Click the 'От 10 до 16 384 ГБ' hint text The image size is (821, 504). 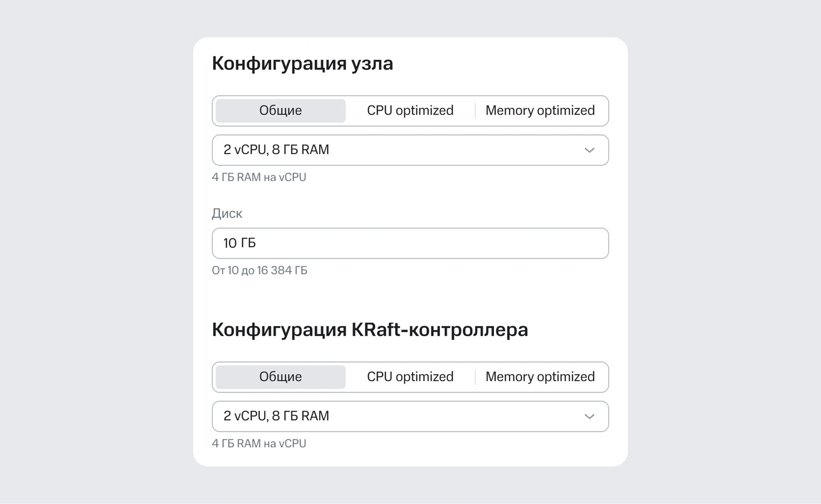[260, 270]
